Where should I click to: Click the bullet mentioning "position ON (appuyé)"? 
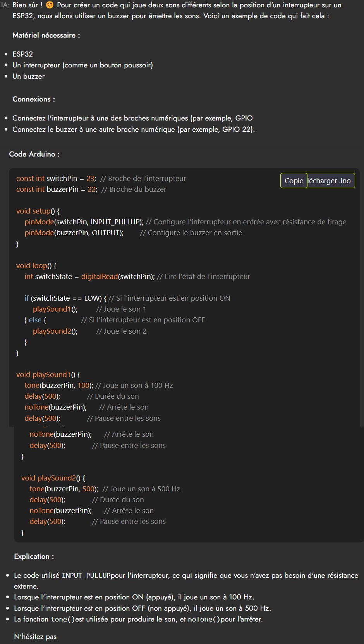coord(134,597)
